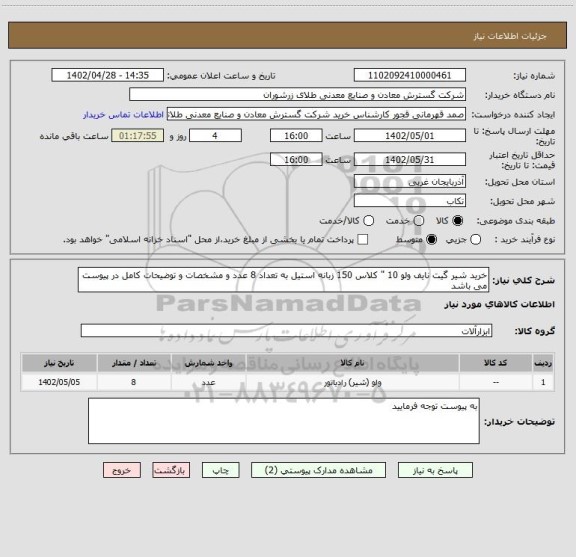
Task: Click the گروه کالا field ابزارآلات
Action: click(286, 331)
